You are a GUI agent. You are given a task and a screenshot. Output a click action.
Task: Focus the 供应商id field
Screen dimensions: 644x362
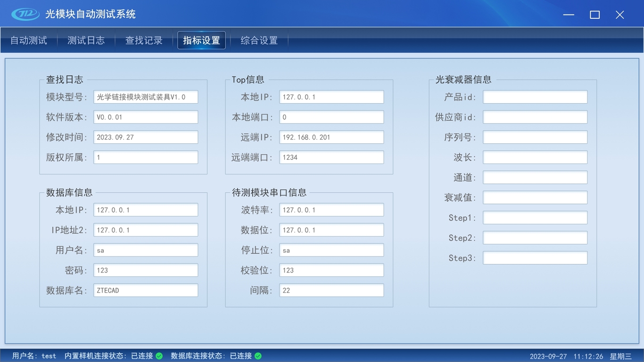pos(535,117)
